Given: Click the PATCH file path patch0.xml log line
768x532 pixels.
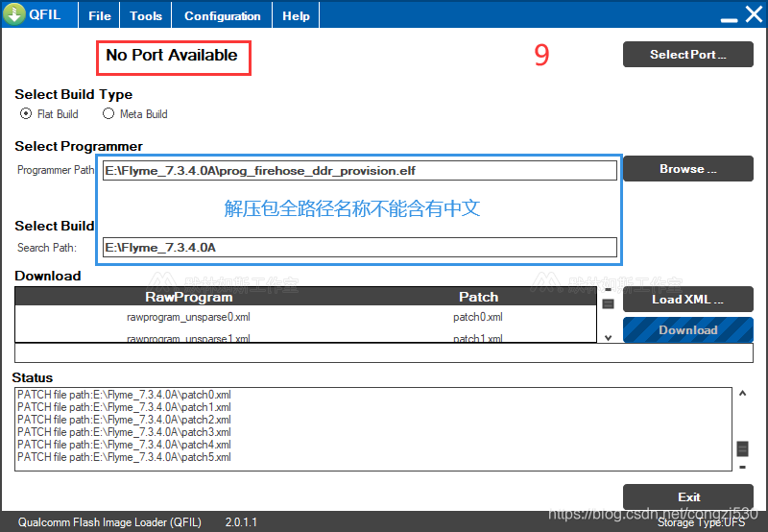Looking at the screenshot, I should [x=124, y=395].
